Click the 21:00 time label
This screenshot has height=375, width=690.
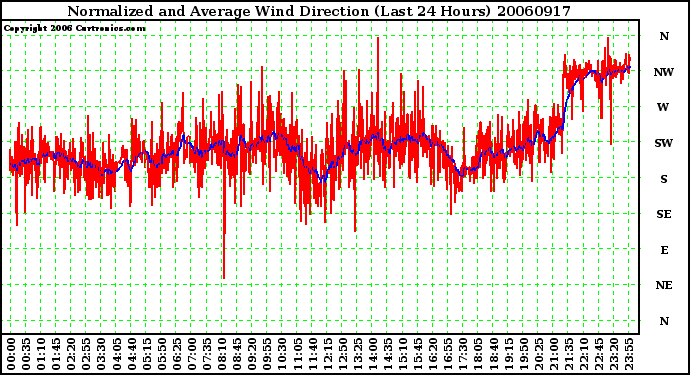point(553,354)
